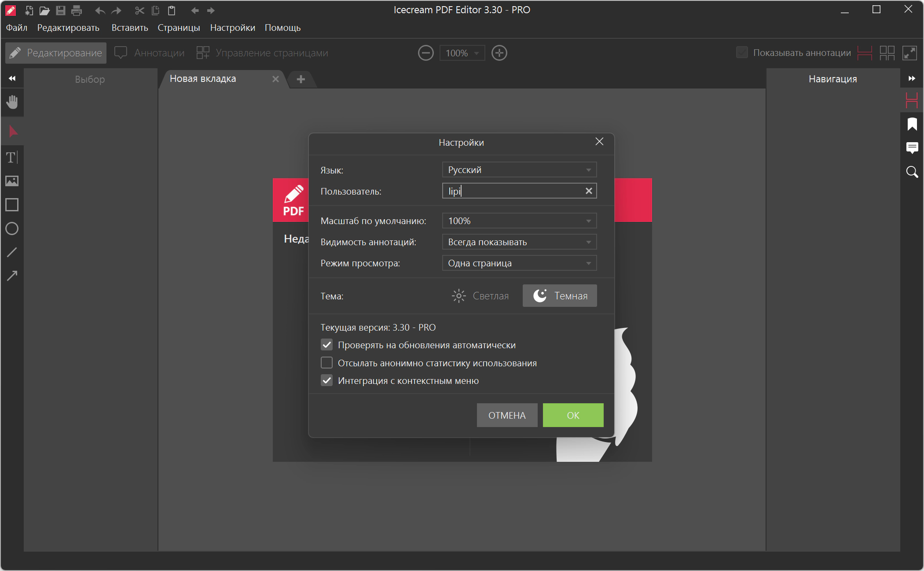Uncheck context menu integration checkbox

tap(326, 380)
